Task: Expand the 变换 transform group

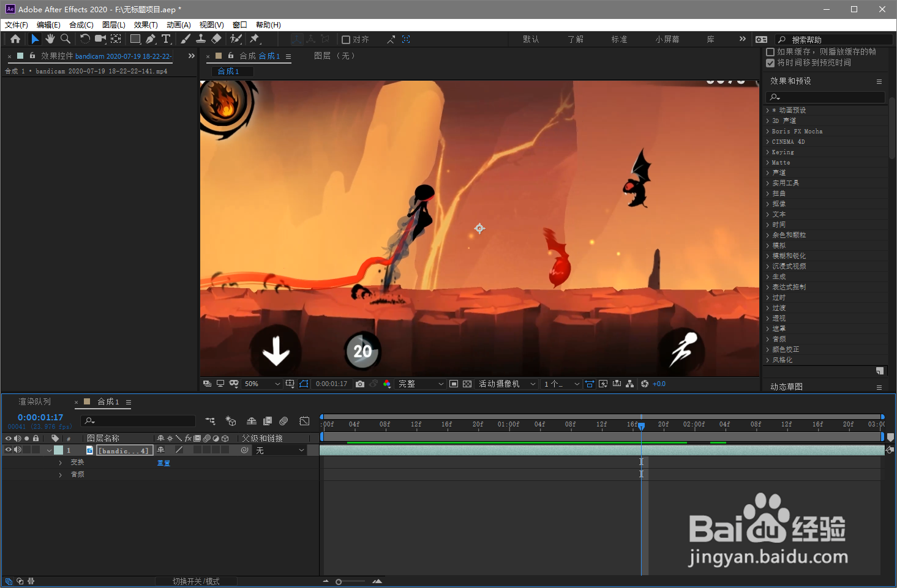Action: coord(60,463)
